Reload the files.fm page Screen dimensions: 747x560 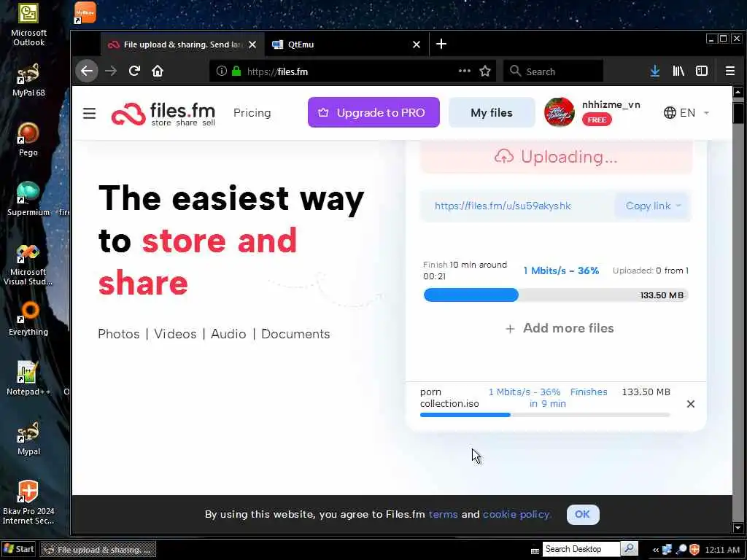pyautogui.click(x=134, y=71)
